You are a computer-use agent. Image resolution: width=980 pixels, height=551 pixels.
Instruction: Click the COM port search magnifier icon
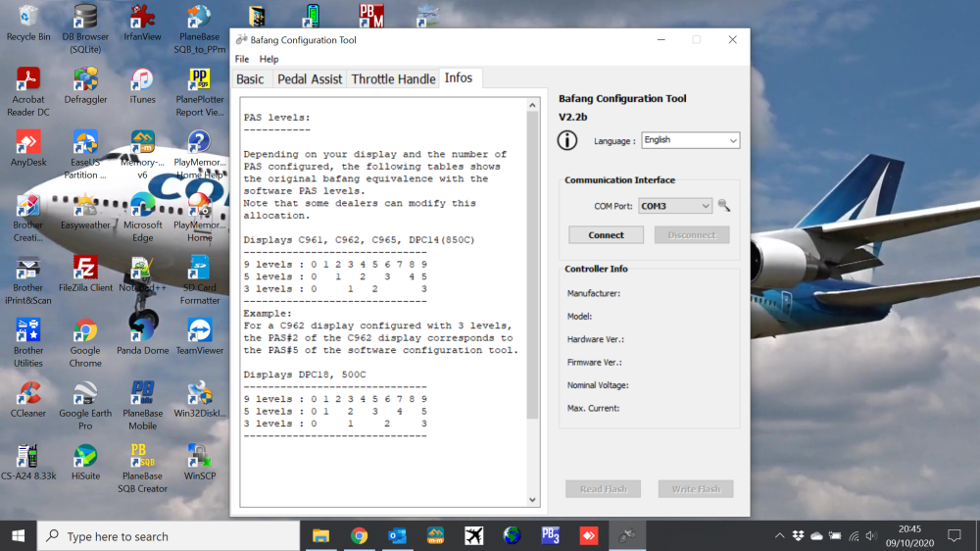724,206
